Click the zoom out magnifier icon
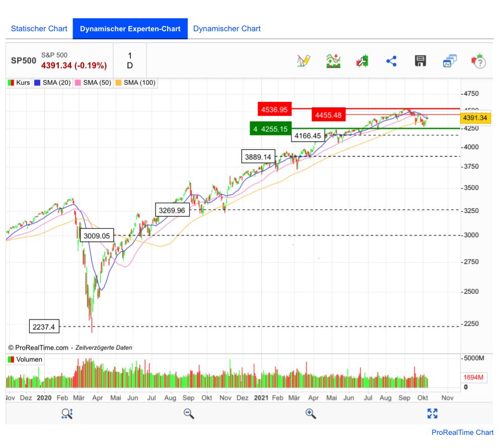The image size is (502, 448). pyautogui.click(x=189, y=413)
